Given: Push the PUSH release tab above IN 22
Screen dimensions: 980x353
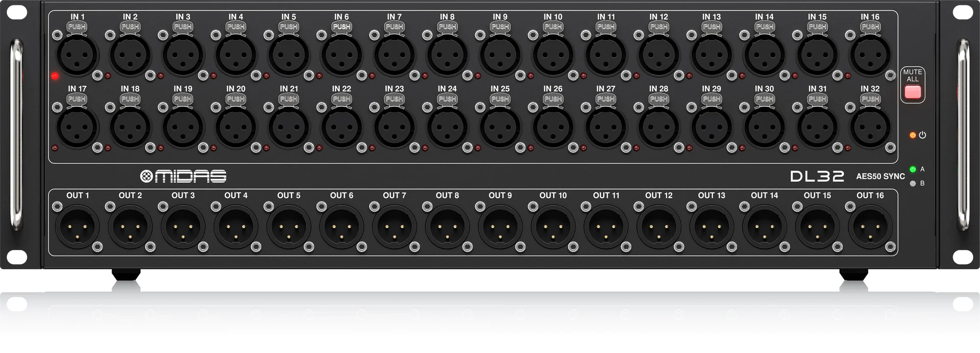Looking at the screenshot, I should pos(342,99).
